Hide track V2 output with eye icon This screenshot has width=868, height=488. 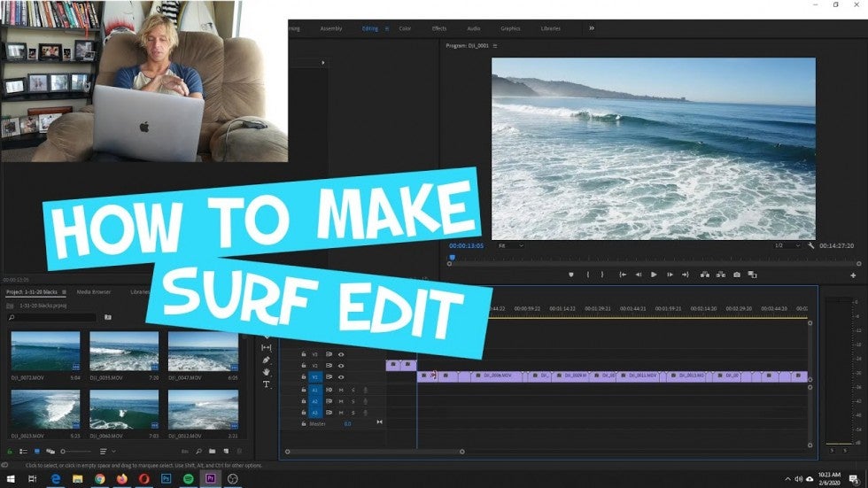341,366
